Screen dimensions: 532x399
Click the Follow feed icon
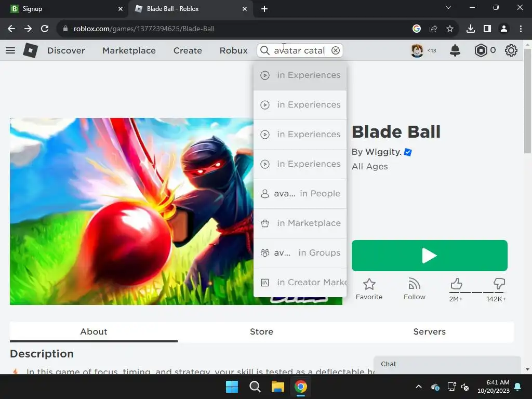pyautogui.click(x=414, y=284)
